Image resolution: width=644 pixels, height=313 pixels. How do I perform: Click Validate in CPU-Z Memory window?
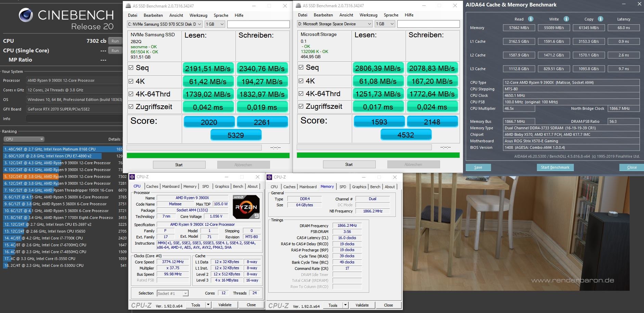(x=362, y=305)
